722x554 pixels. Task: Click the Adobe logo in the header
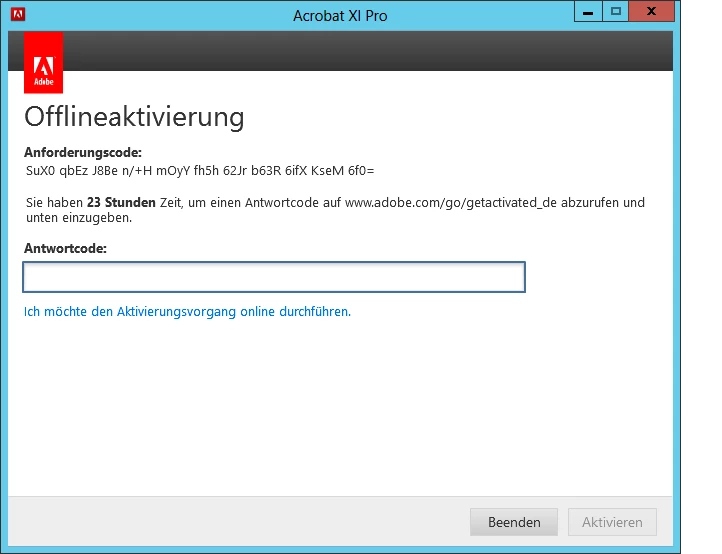44,63
